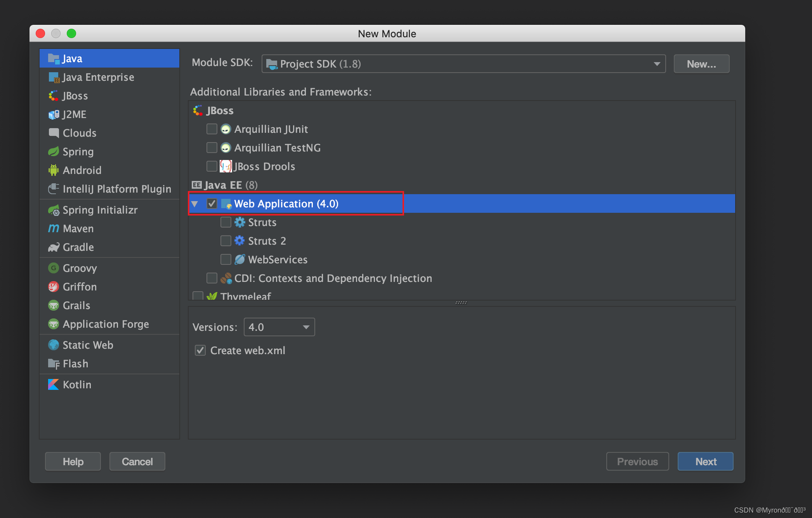Click the Next button
The width and height of the screenshot is (812, 518).
pyautogui.click(x=705, y=461)
